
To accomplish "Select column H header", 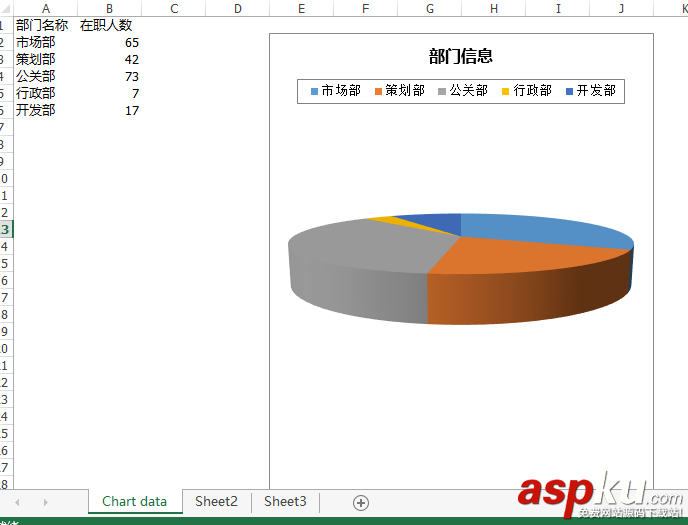I will coord(494,8).
